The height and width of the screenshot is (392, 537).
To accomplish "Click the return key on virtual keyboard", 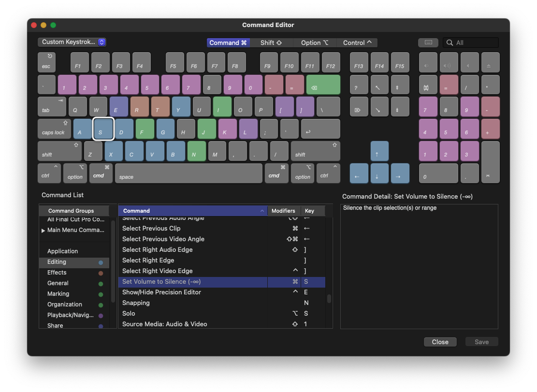I will click(320, 129).
